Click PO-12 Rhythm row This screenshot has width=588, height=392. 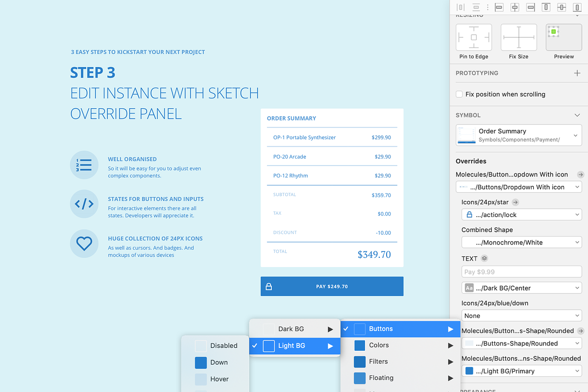(332, 175)
